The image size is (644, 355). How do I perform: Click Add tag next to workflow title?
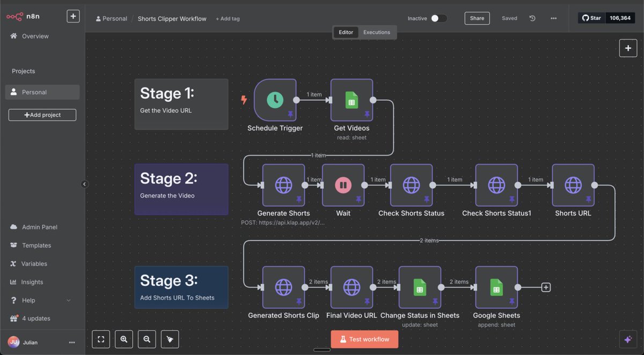click(x=228, y=18)
